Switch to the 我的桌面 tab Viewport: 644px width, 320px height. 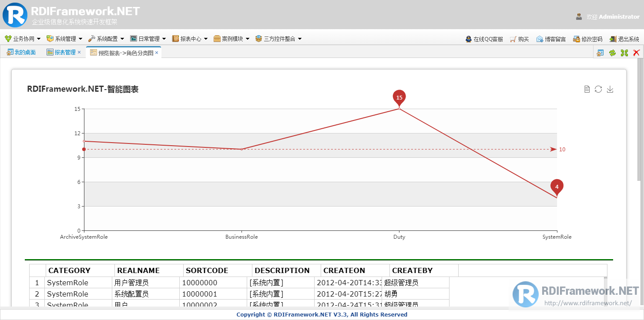tap(21, 52)
